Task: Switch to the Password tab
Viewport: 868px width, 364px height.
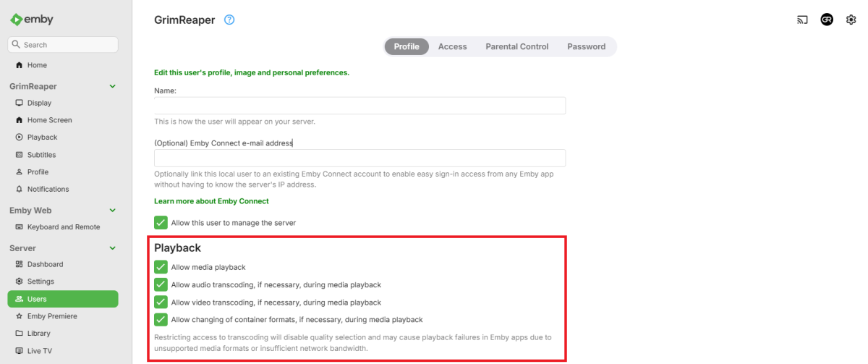Action: pyautogui.click(x=586, y=46)
